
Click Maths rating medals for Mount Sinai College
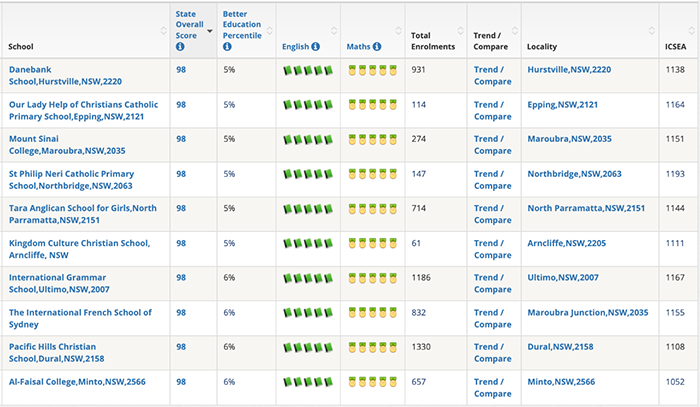[373, 140]
